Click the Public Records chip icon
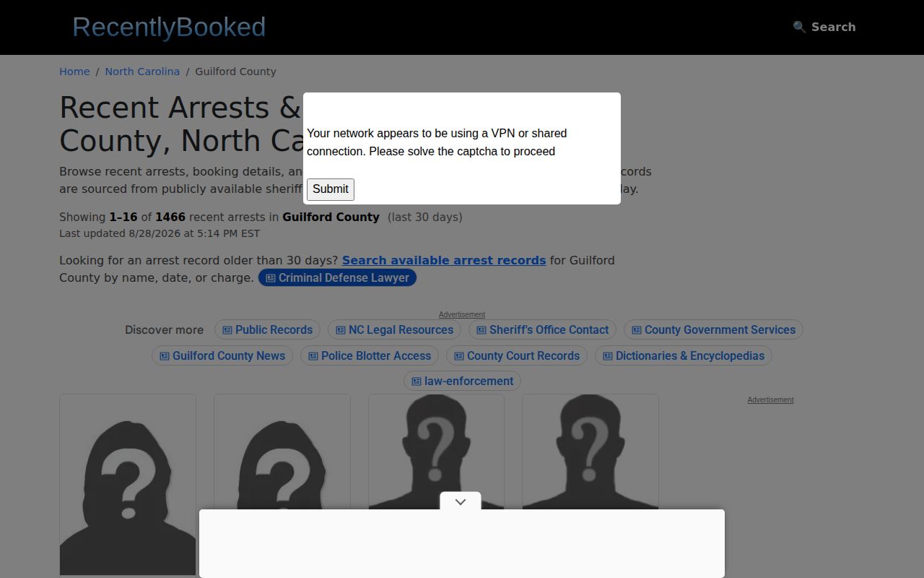 point(227,330)
